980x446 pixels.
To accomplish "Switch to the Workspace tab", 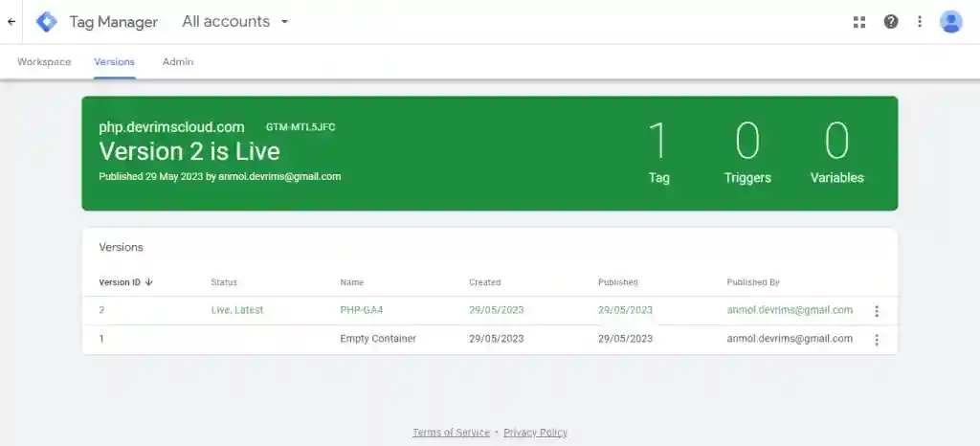I will pos(44,62).
